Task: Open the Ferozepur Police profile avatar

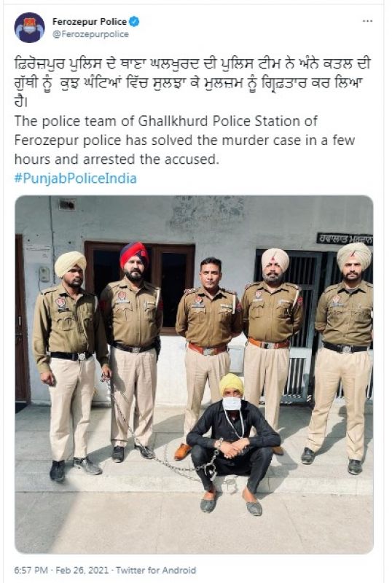Action: pyautogui.click(x=29, y=28)
